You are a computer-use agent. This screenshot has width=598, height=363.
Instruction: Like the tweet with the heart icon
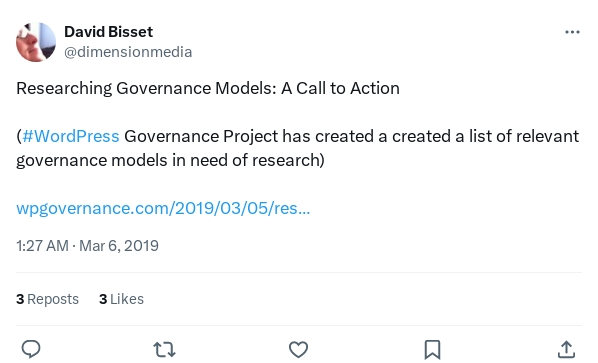tap(298, 349)
